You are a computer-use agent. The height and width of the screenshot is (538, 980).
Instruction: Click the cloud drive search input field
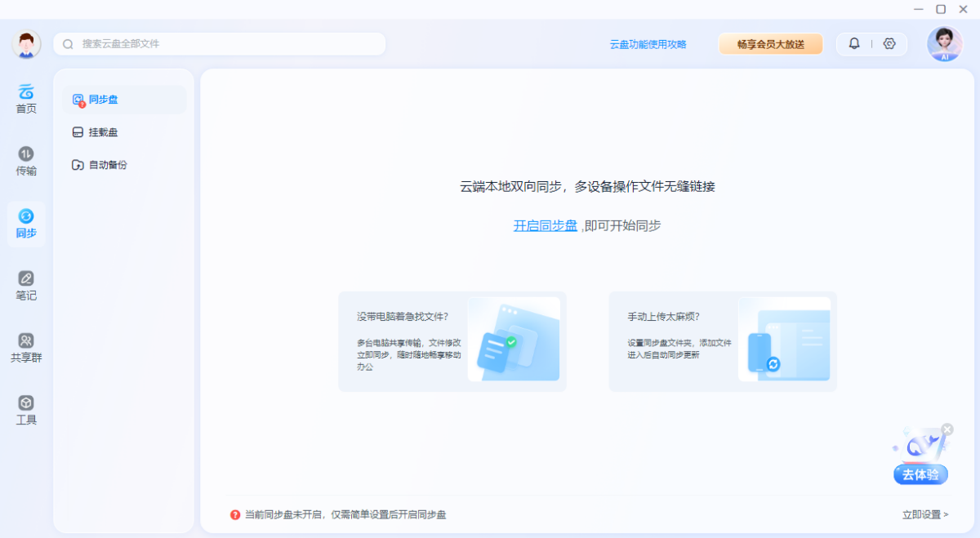[219, 43]
